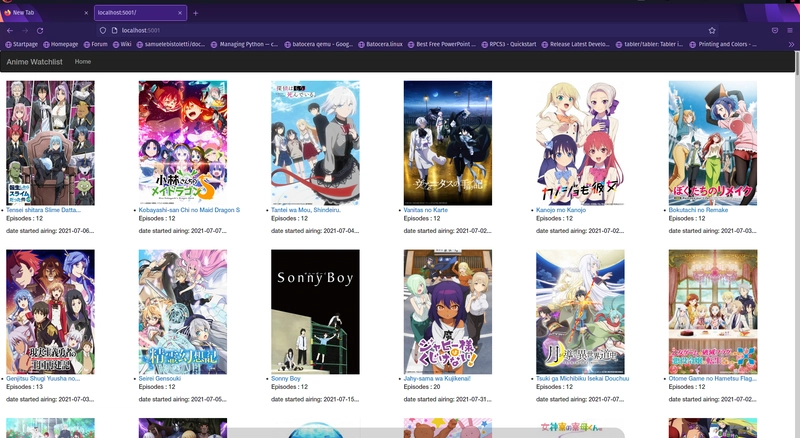The image size is (800, 438).
Task: Click the Kanojo mo Kanojo poster
Action: pos(580,143)
